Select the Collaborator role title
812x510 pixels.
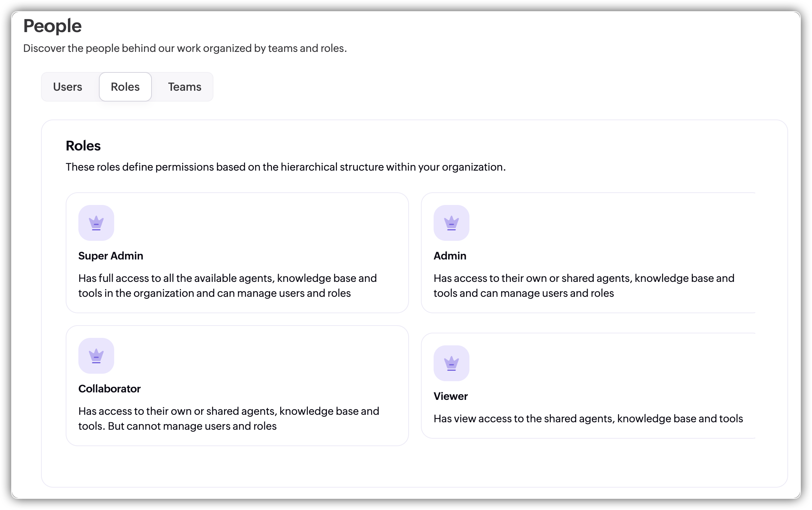[109, 389]
